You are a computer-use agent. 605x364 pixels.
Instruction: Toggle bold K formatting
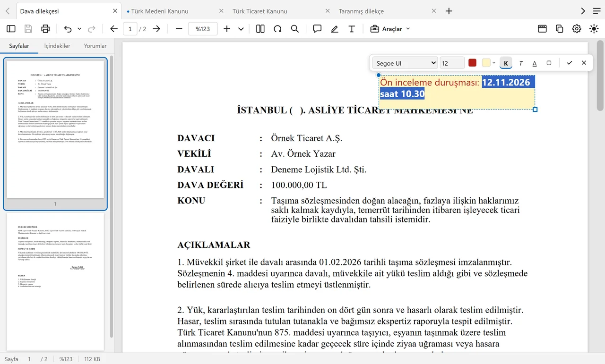(x=506, y=63)
